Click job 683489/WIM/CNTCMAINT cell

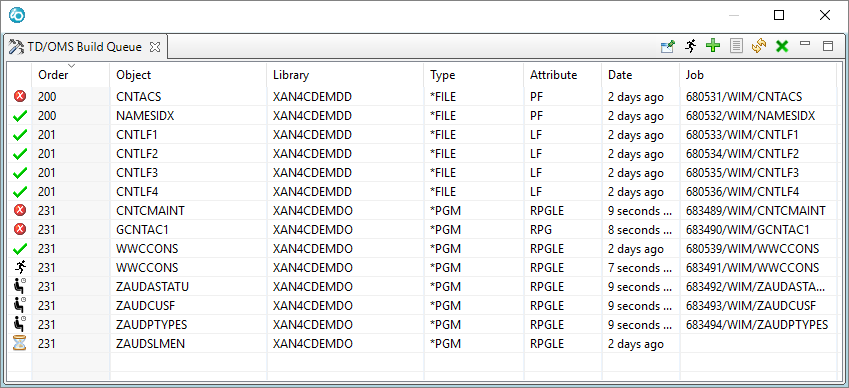758,211
